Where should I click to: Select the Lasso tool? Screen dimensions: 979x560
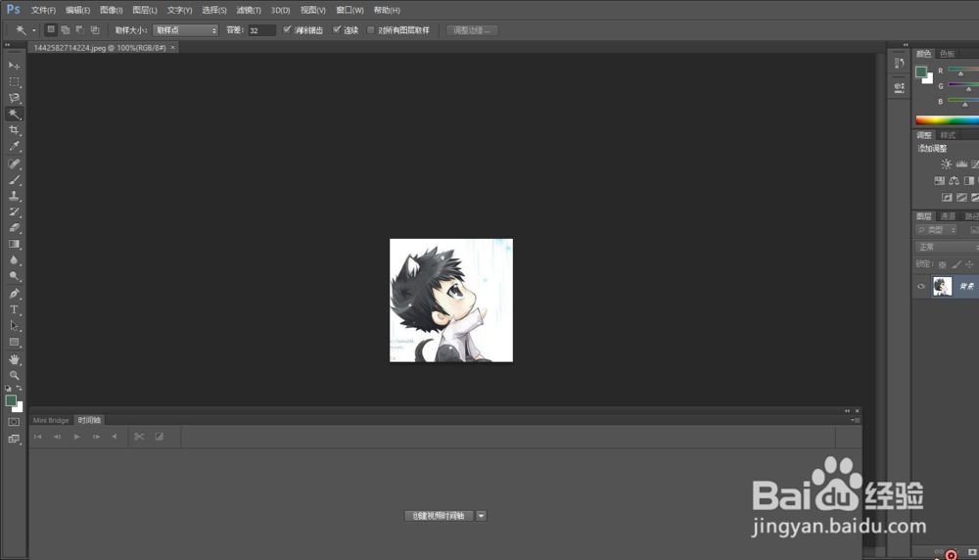pyautogui.click(x=14, y=98)
